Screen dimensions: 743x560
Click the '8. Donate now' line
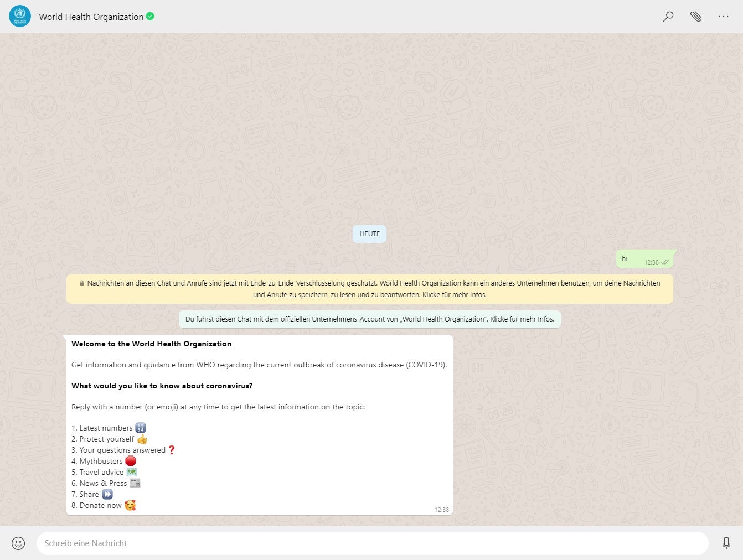click(104, 505)
